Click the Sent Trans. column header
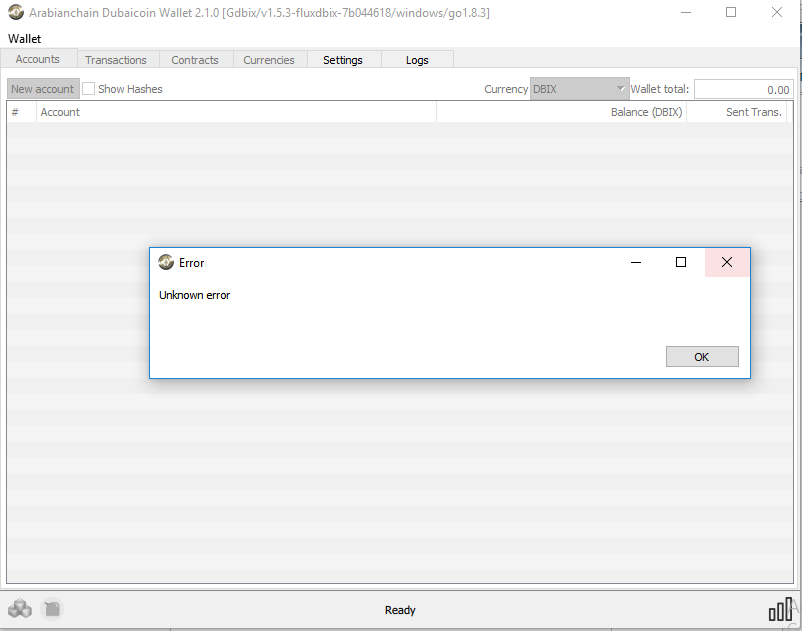The image size is (802, 631). coord(737,112)
